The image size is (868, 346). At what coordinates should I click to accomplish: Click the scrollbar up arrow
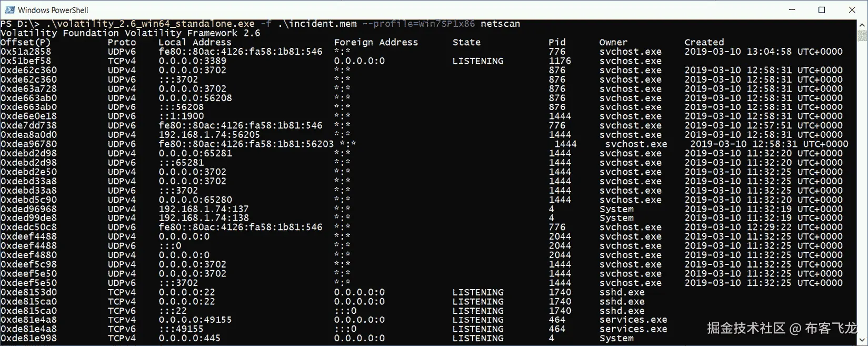tap(862, 24)
